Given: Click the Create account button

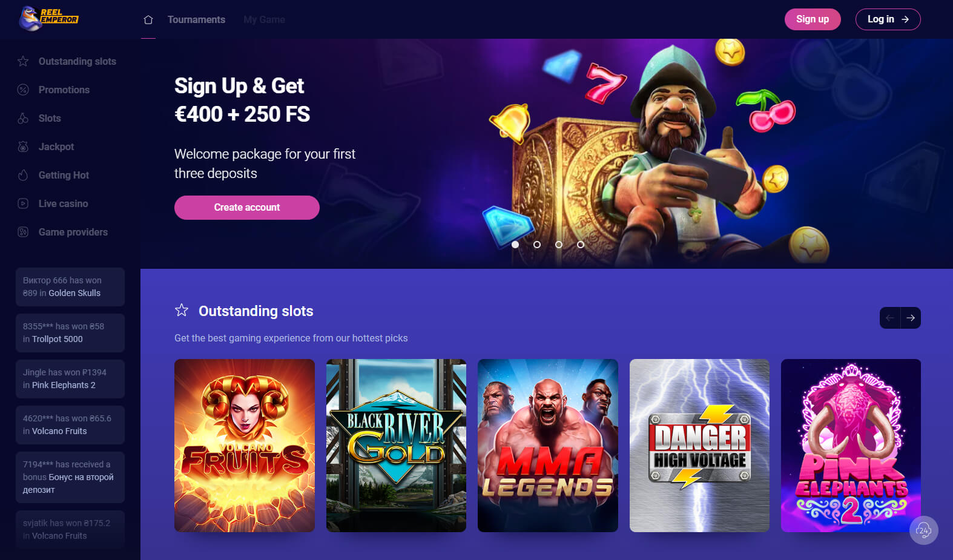Looking at the screenshot, I should click(x=247, y=208).
